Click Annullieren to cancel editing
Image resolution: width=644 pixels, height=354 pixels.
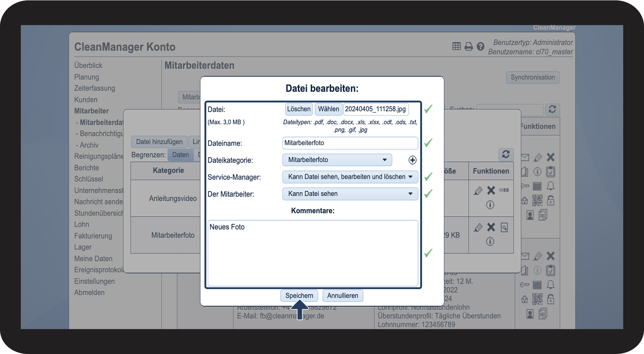point(342,296)
